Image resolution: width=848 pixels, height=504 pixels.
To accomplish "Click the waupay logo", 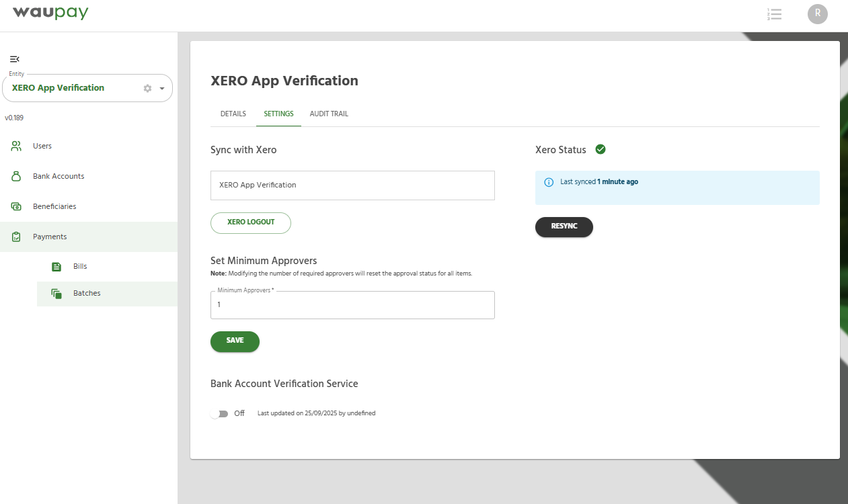I will (x=50, y=13).
